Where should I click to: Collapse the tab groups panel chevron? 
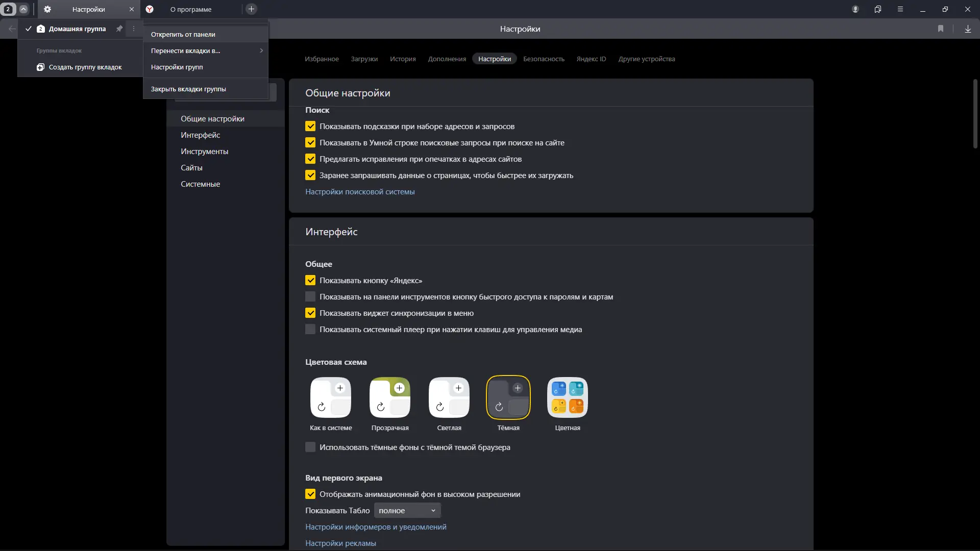tap(23, 9)
